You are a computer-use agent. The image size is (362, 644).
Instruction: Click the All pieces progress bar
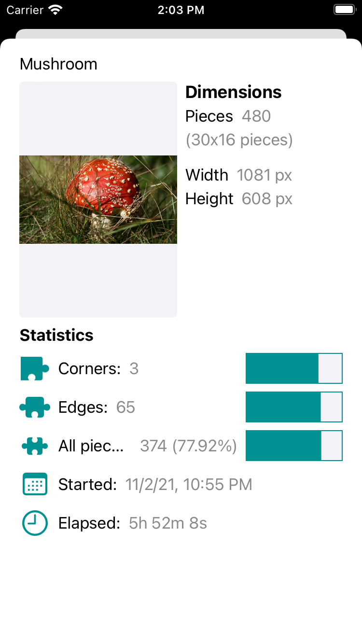pyautogui.click(x=294, y=446)
